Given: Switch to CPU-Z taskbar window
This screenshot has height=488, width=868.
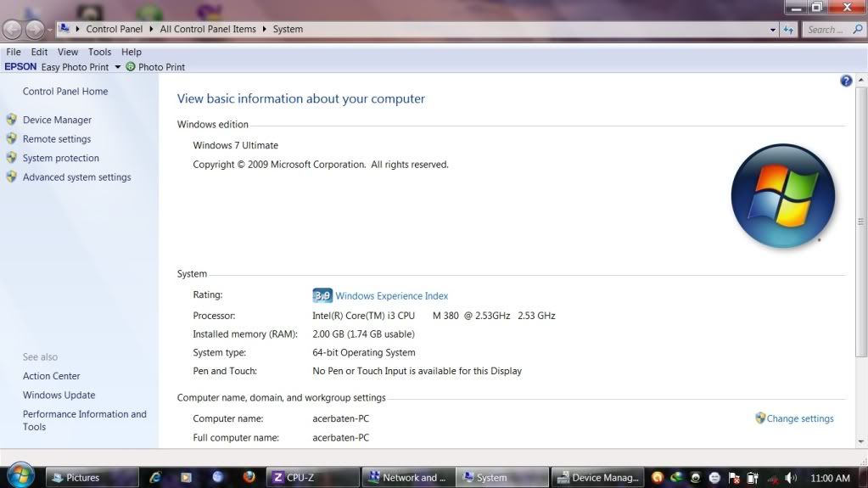Looking at the screenshot, I should [313, 478].
